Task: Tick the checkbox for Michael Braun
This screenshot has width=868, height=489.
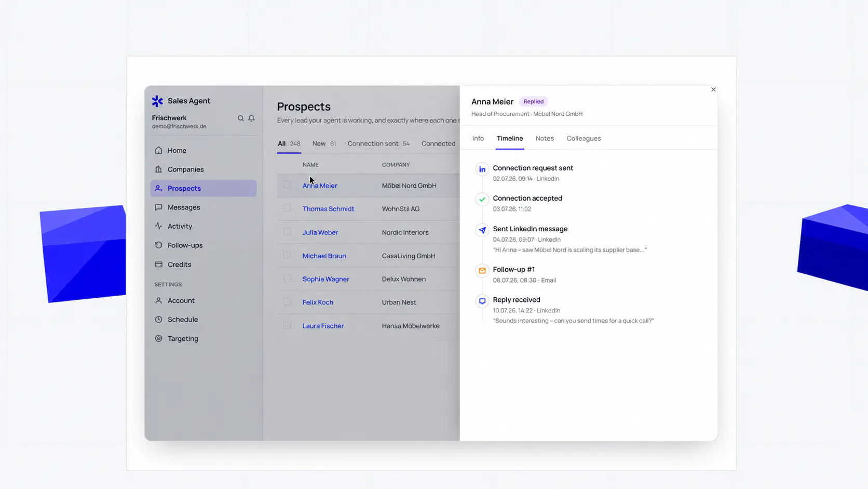Action: (x=287, y=255)
